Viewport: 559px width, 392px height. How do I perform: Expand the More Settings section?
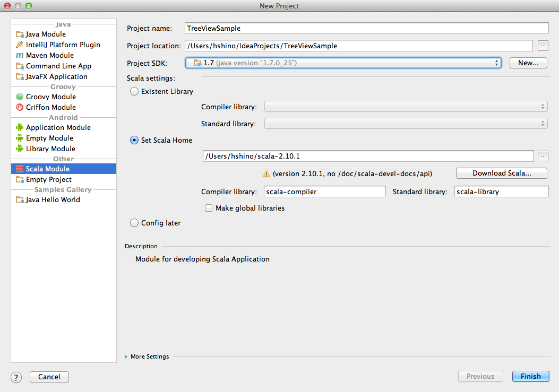[x=126, y=356]
